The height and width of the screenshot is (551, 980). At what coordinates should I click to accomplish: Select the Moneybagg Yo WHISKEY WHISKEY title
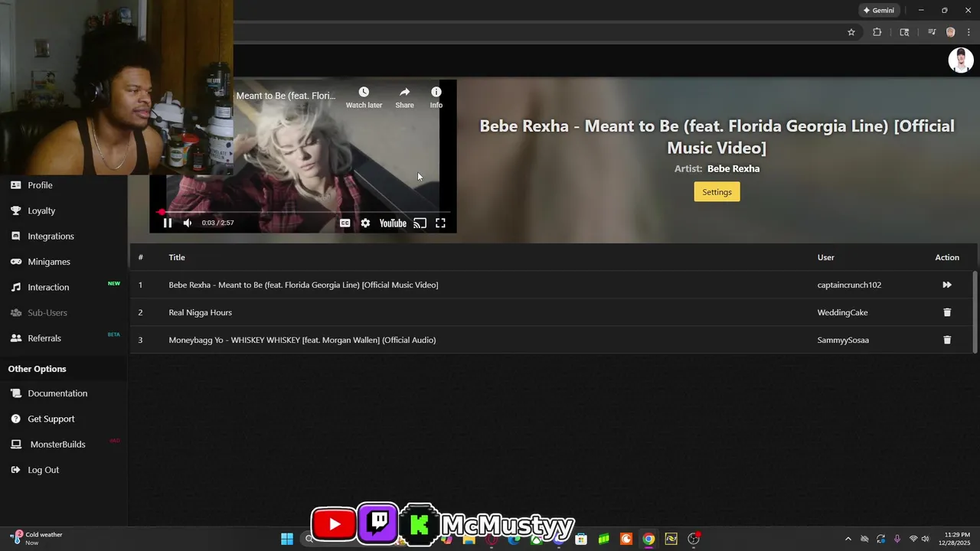pos(302,340)
